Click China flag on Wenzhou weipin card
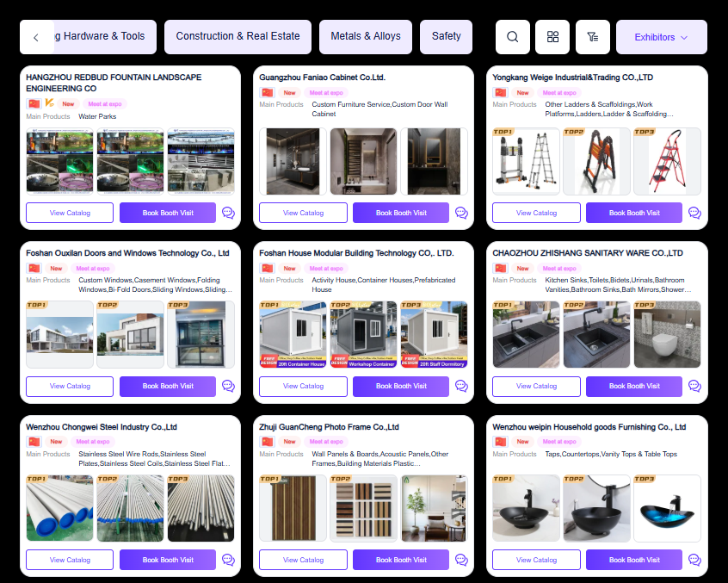 point(501,441)
